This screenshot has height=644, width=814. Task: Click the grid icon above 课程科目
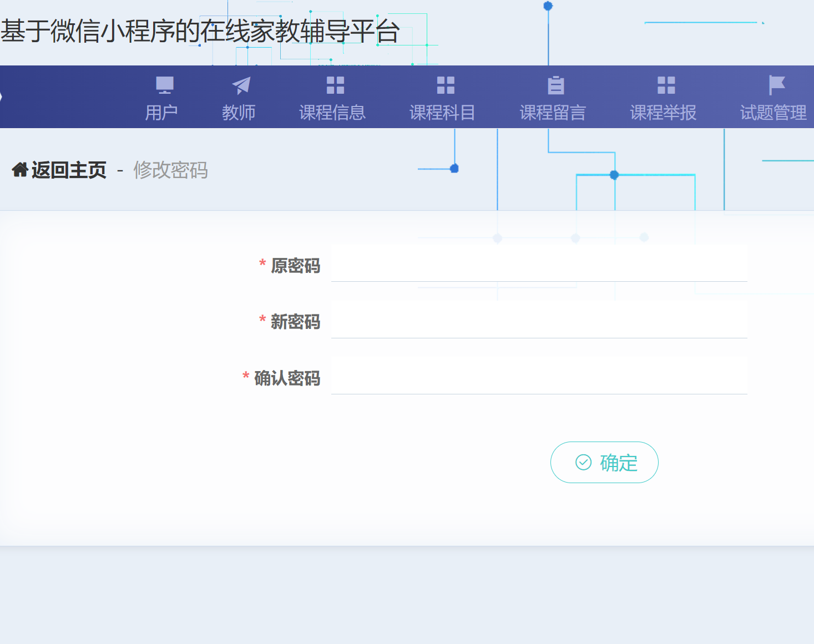[x=446, y=85]
